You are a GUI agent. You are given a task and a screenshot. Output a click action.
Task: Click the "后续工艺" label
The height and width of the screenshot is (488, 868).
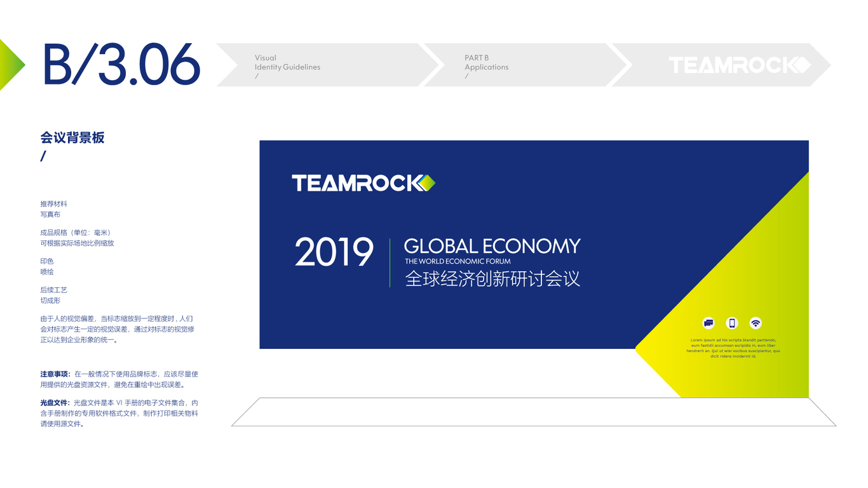tap(53, 290)
